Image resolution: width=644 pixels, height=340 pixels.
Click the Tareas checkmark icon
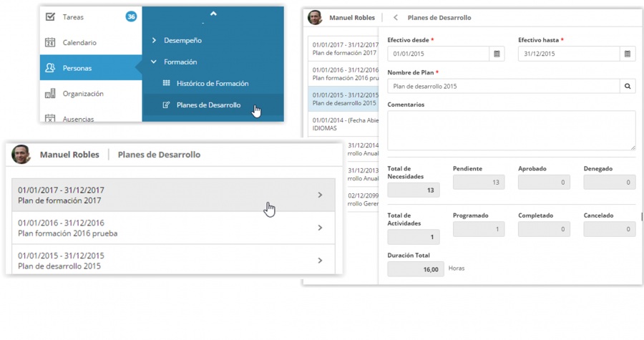(50, 16)
